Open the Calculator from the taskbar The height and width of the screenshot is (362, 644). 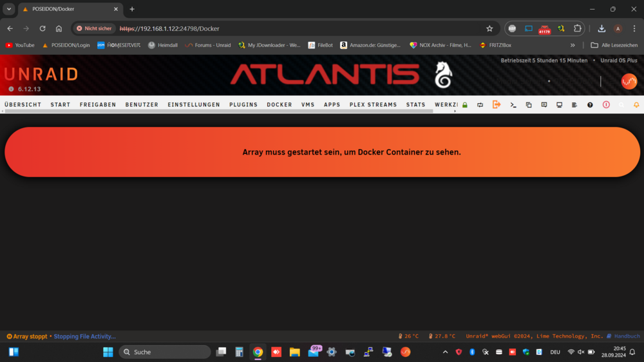[x=239, y=352]
